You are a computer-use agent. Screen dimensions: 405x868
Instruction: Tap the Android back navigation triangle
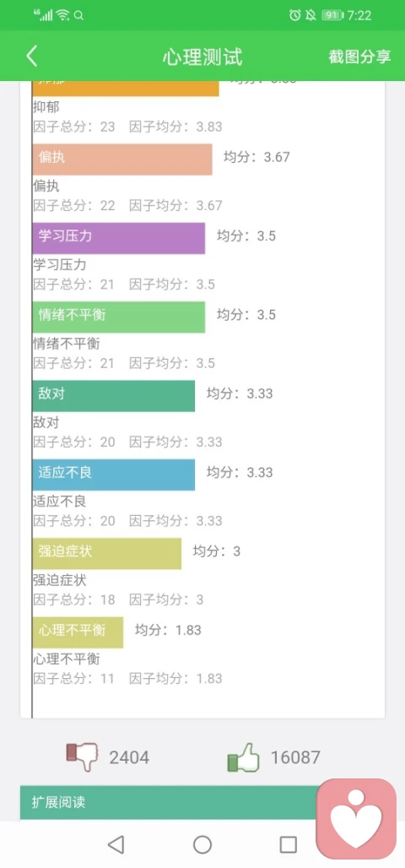(116, 844)
